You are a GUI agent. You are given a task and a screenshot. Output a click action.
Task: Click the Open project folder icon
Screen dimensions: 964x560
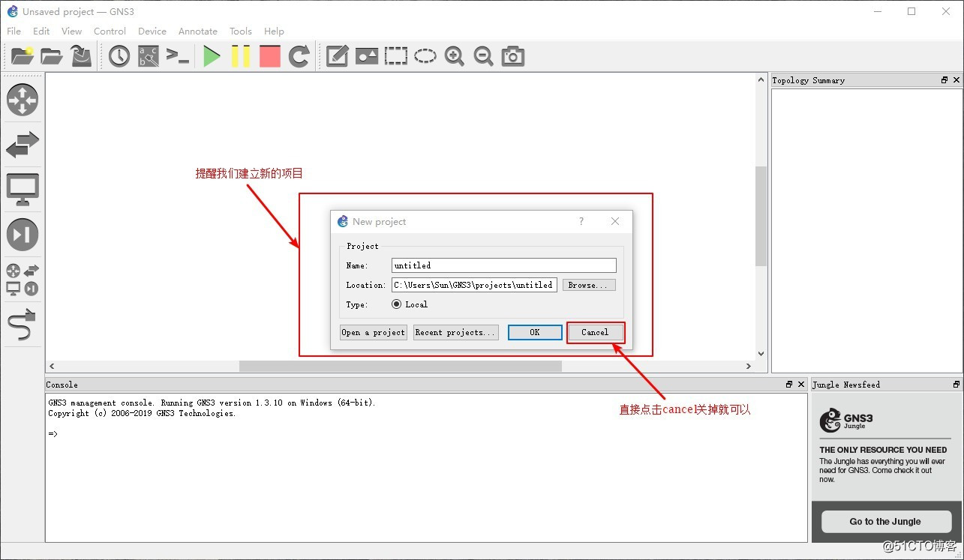pos(52,56)
